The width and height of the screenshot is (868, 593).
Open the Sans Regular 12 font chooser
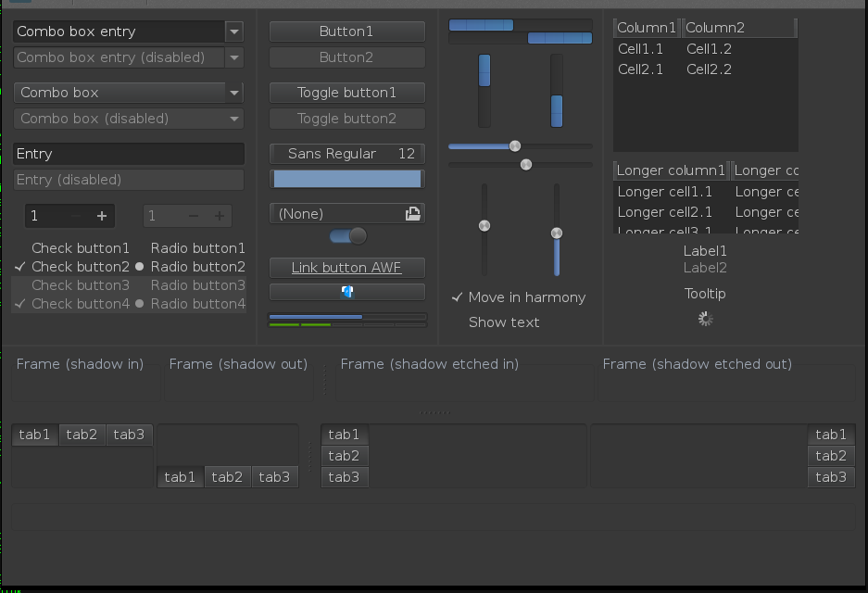coord(347,154)
